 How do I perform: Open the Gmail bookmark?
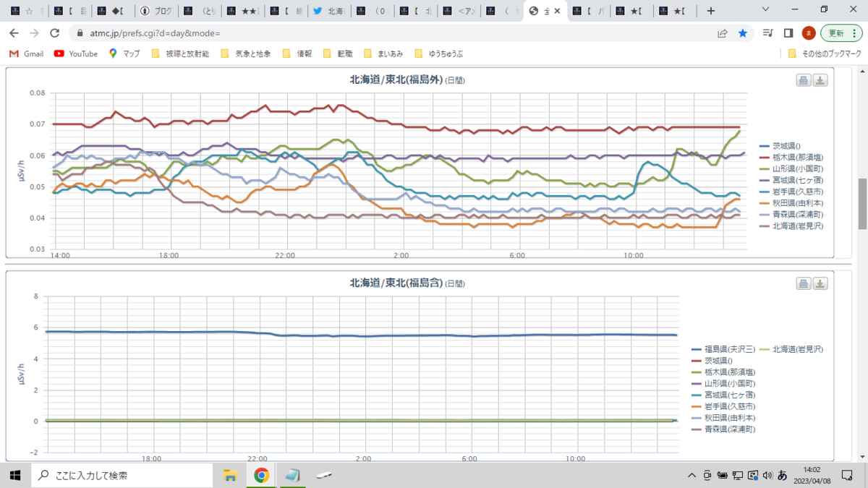point(26,53)
